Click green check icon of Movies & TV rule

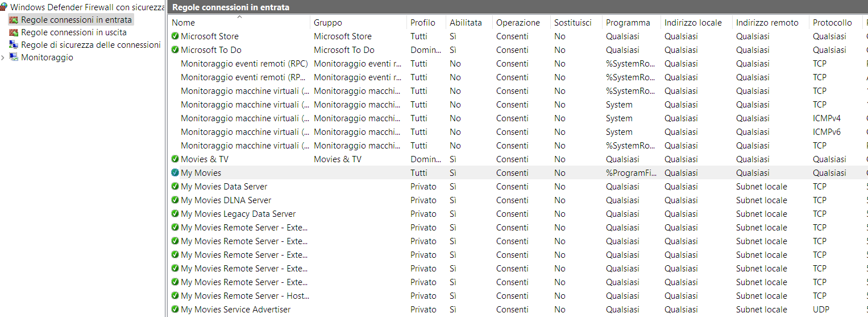(175, 159)
